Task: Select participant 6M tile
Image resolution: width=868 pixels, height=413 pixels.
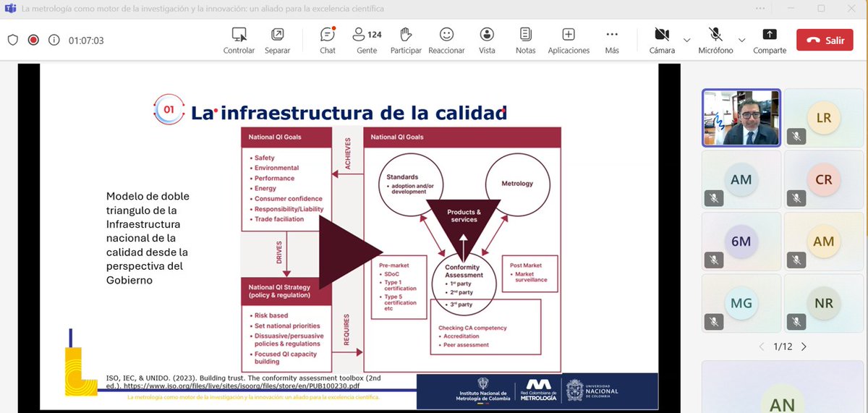Action: pyautogui.click(x=741, y=242)
